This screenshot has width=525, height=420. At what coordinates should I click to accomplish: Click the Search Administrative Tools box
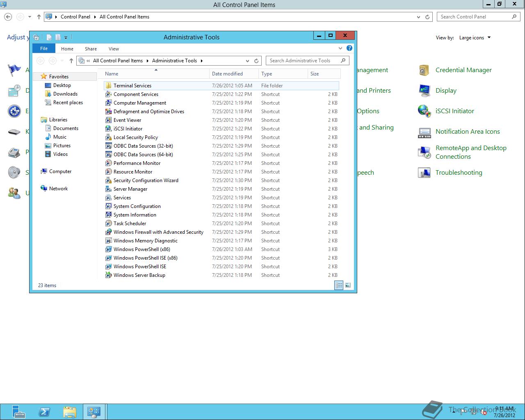tap(308, 61)
